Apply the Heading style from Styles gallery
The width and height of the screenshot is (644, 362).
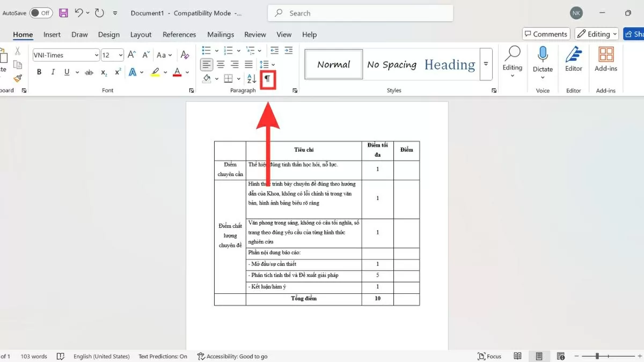(450, 64)
